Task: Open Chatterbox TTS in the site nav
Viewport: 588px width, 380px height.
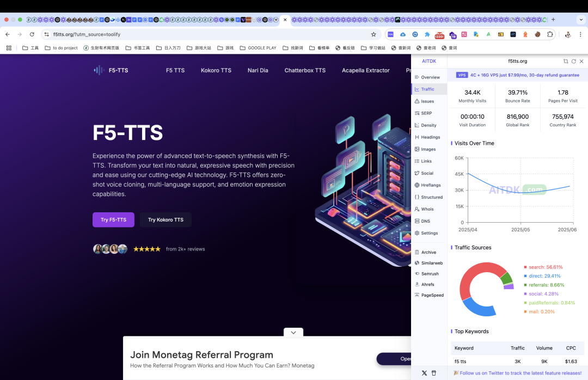Action: (305, 70)
